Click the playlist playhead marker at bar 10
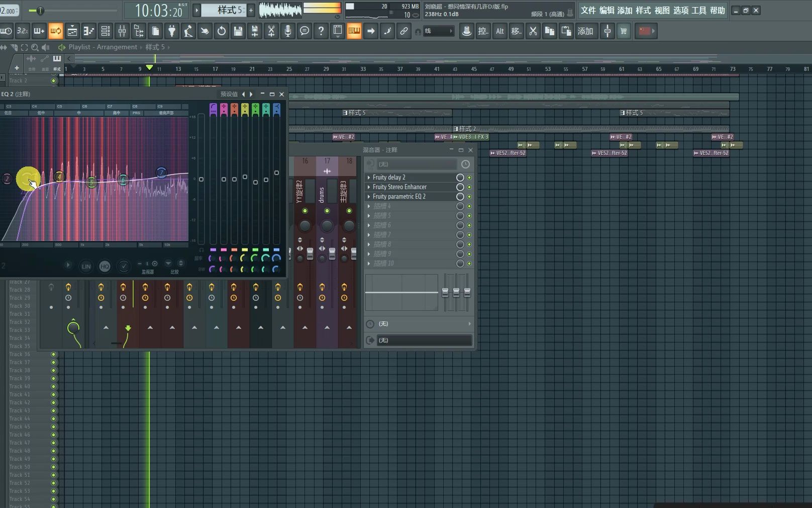Viewport: 812px width, 508px height. point(149,67)
